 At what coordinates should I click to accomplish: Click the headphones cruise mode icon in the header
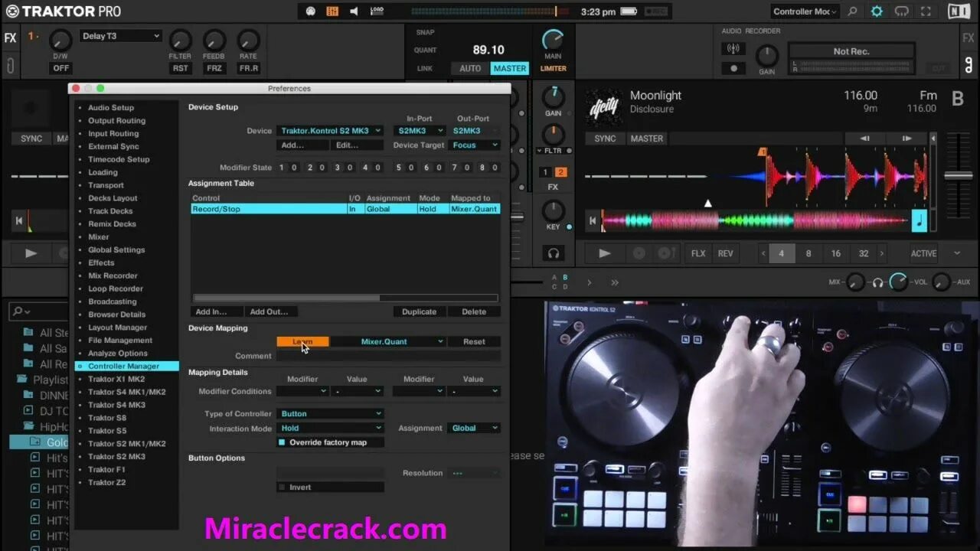point(902,11)
